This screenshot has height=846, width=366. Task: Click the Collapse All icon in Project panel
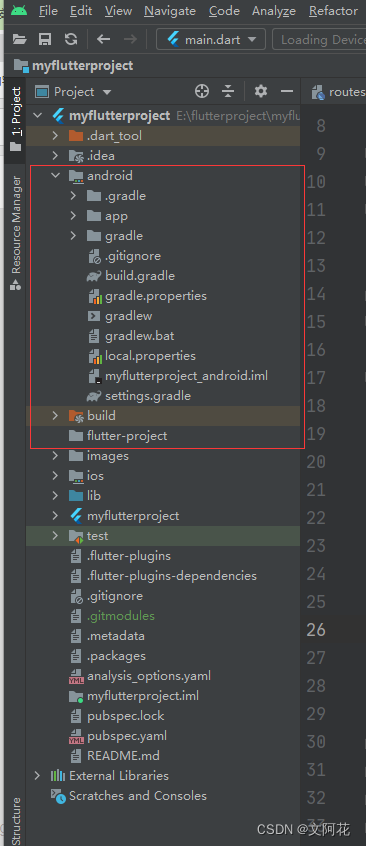point(229,91)
